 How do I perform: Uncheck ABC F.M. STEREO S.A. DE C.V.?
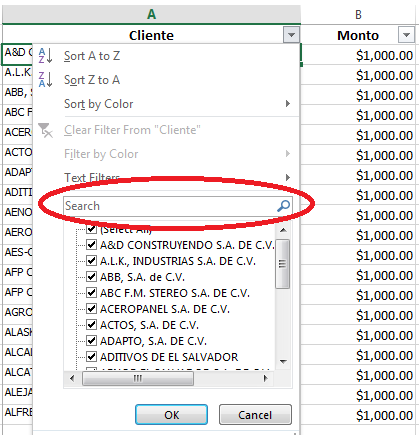coord(91,293)
